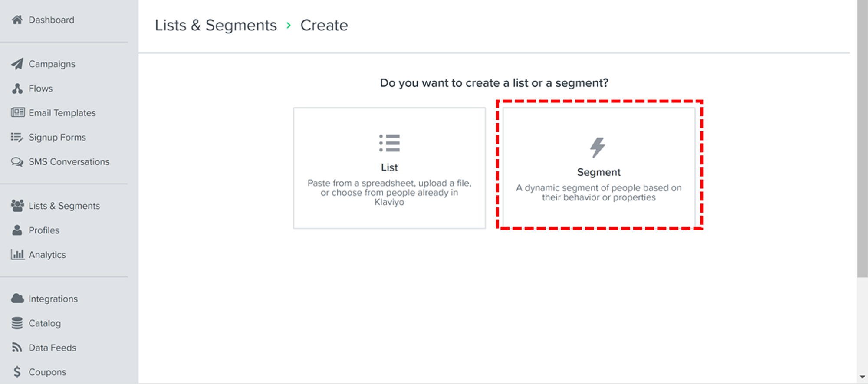Go to Profiles in the sidebar
Viewport: 868px width, 384px height.
[x=44, y=230]
